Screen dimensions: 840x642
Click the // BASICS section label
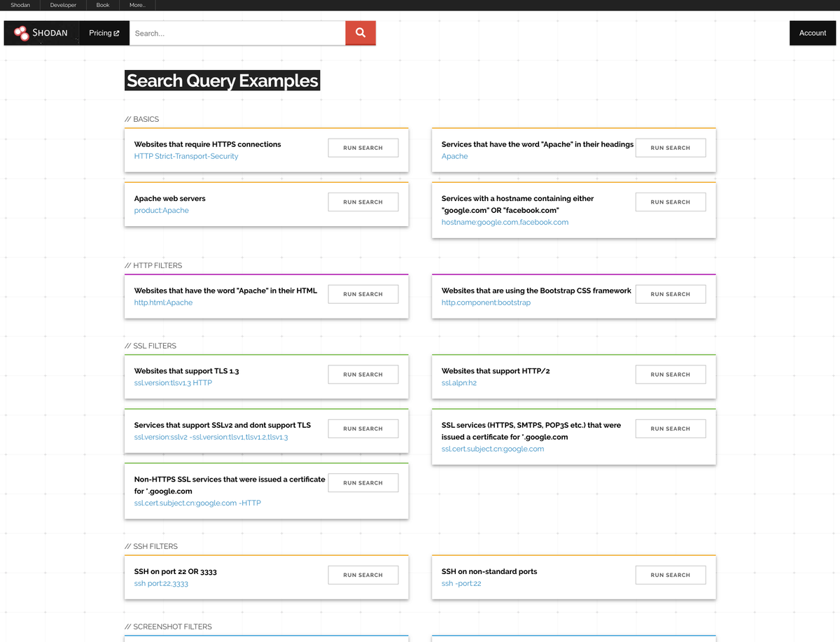pyautogui.click(x=141, y=119)
